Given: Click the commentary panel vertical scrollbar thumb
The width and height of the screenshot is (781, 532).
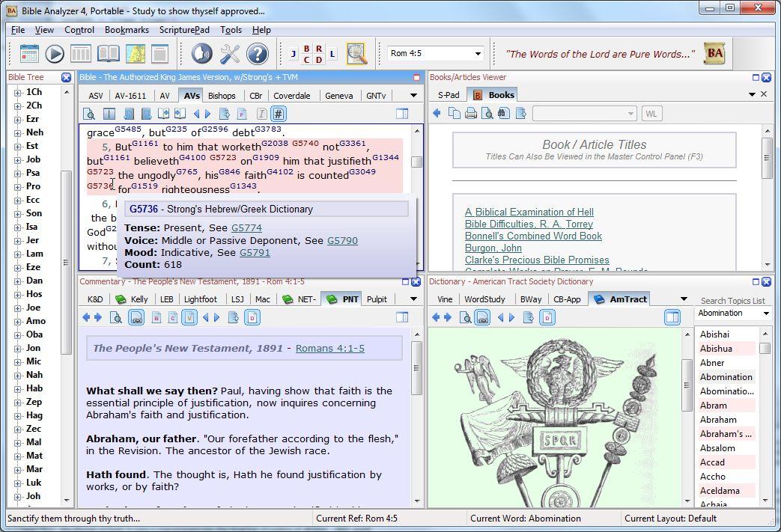Looking at the screenshot, I should click(x=417, y=368).
